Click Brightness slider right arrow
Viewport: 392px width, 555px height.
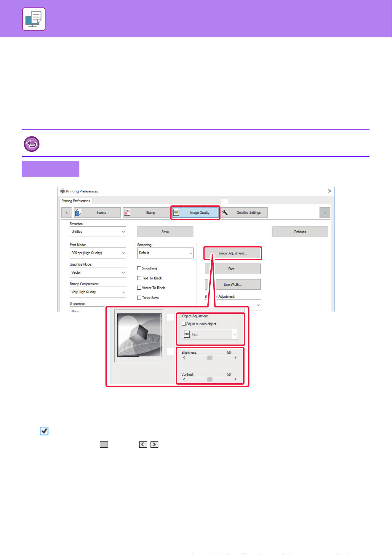pyautogui.click(x=236, y=358)
